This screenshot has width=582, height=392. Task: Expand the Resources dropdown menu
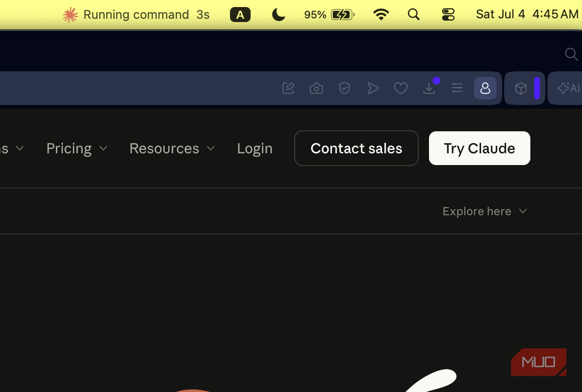point(172,148)
